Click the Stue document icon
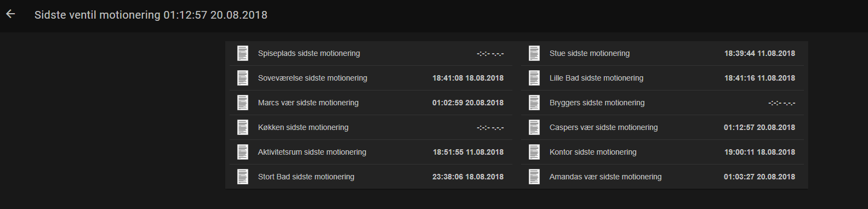 534,53
